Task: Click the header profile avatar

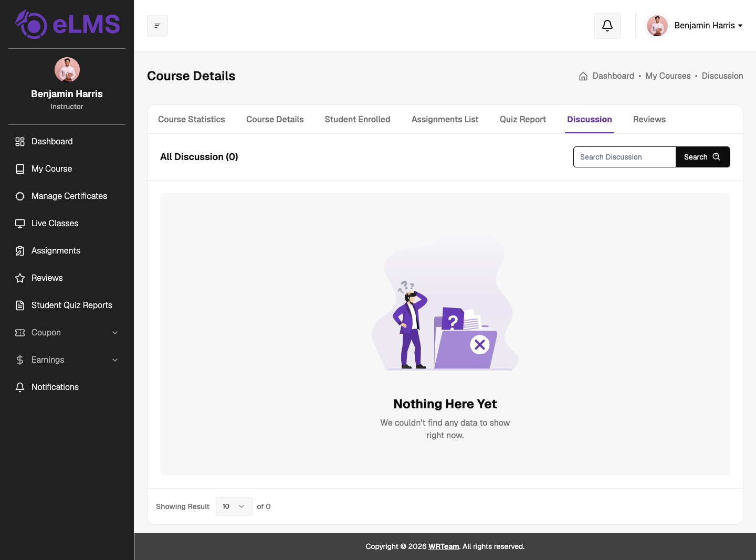Action: [657, 26]
